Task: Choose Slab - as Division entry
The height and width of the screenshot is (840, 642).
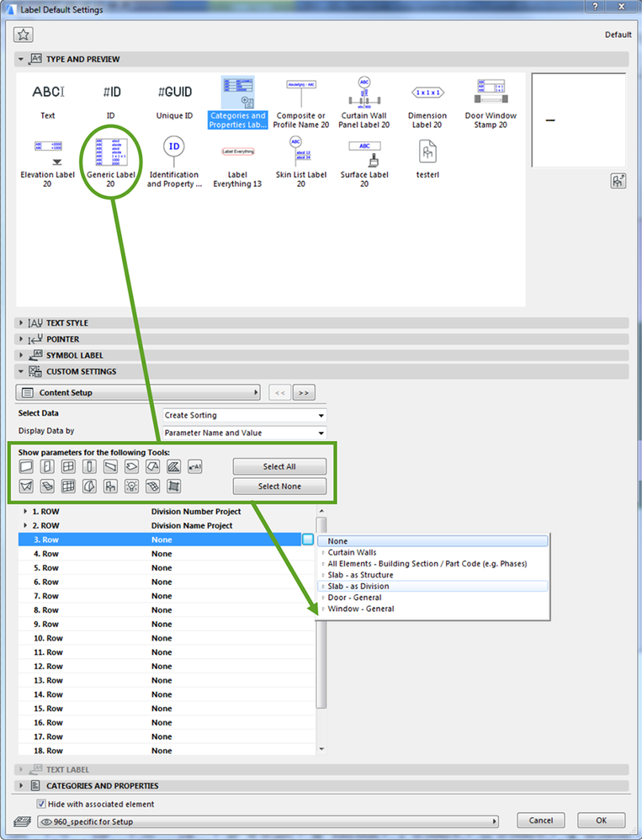Action: tap(433, 586)
